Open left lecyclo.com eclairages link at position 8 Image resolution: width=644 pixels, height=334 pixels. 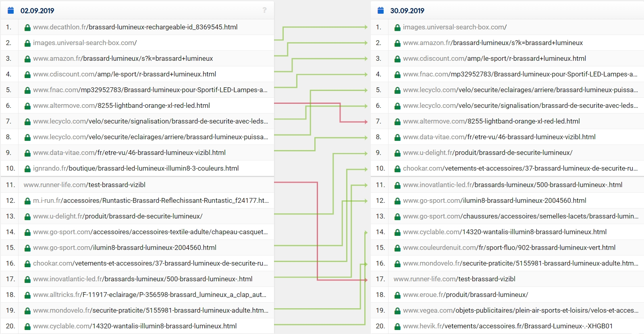coord(151,137)
